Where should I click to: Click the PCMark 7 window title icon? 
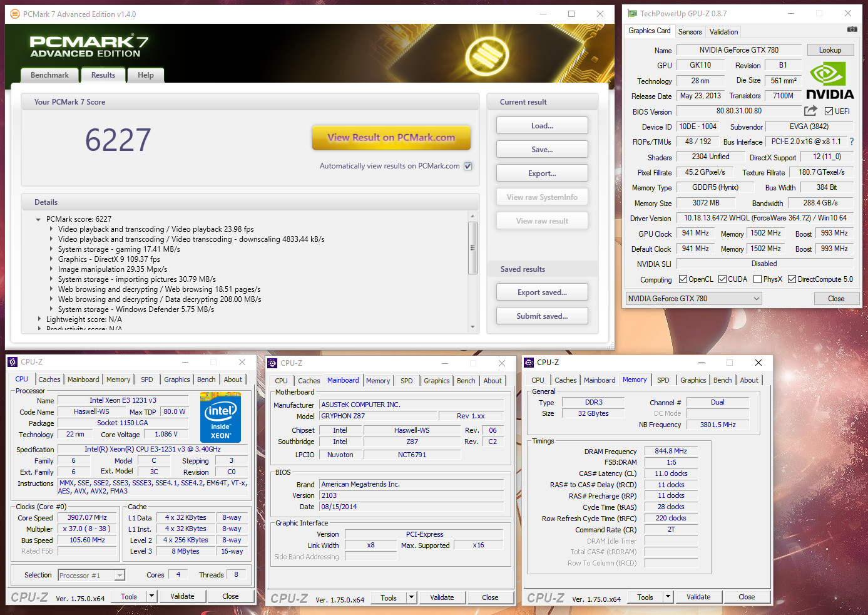click(x=15, y=14)
